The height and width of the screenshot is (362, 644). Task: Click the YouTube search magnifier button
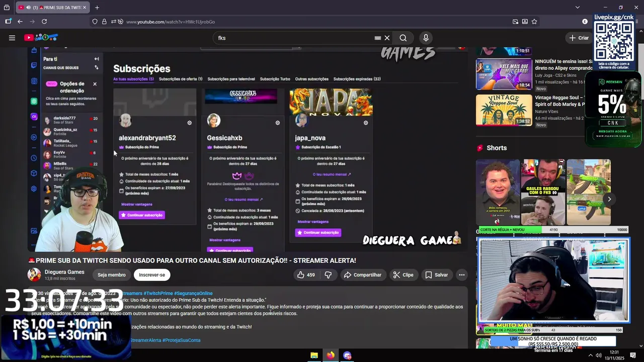pos(403,38)
